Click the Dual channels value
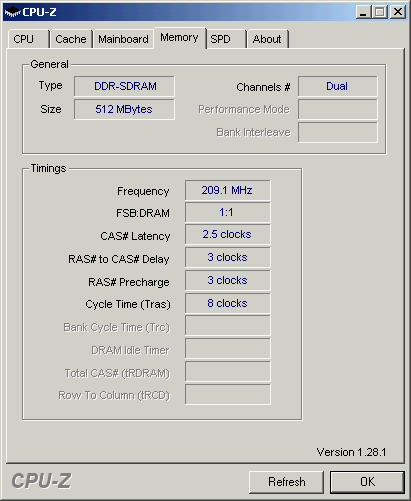Image resolution: width=411 pixels, height=501 pixels. point(338,86)
